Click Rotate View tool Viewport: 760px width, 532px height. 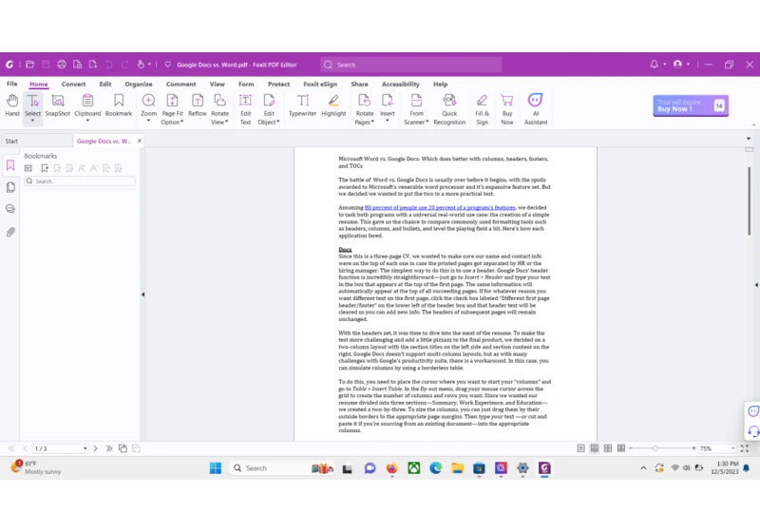[219, 109]
